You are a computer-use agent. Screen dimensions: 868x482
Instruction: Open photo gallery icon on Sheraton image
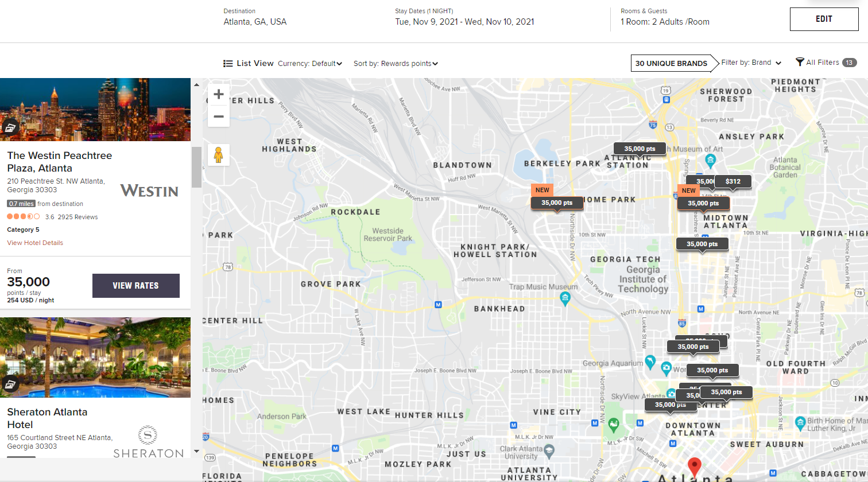coord(10,384)
